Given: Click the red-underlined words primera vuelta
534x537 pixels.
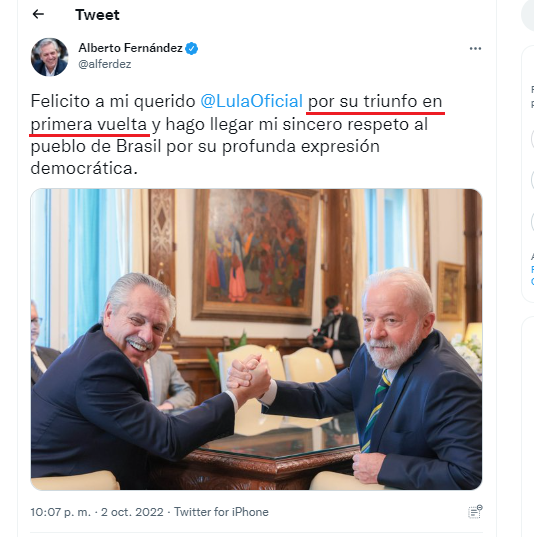Looking at the screenshot, I should pyautogui.click(x=89, y=124).
